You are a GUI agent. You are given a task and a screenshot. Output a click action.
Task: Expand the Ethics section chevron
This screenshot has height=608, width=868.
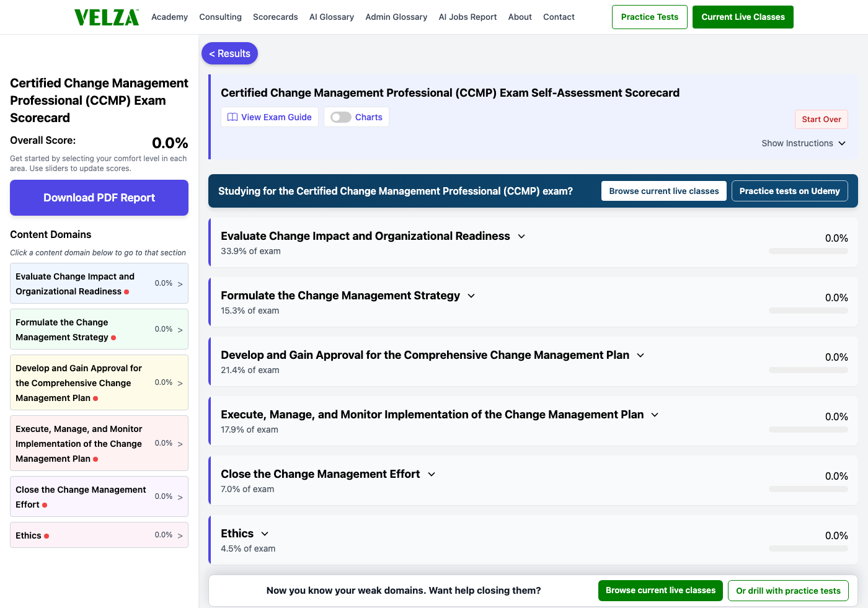tap(265, 534)
